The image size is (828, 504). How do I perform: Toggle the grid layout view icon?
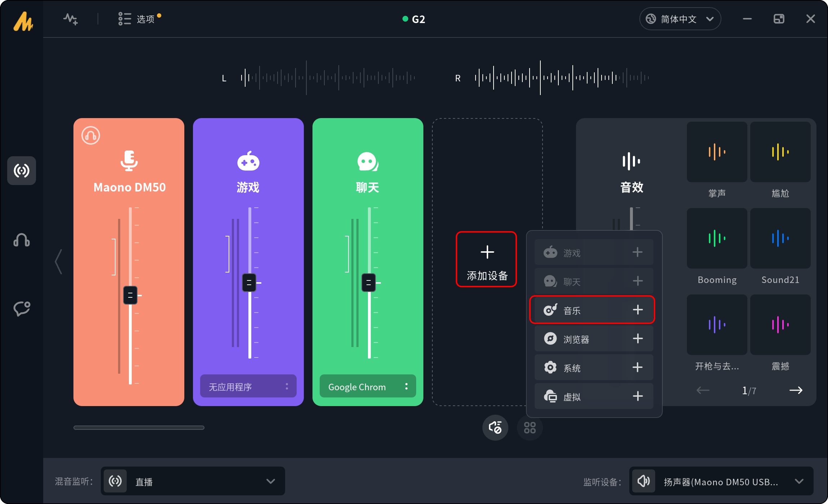[x=530, y=428]
